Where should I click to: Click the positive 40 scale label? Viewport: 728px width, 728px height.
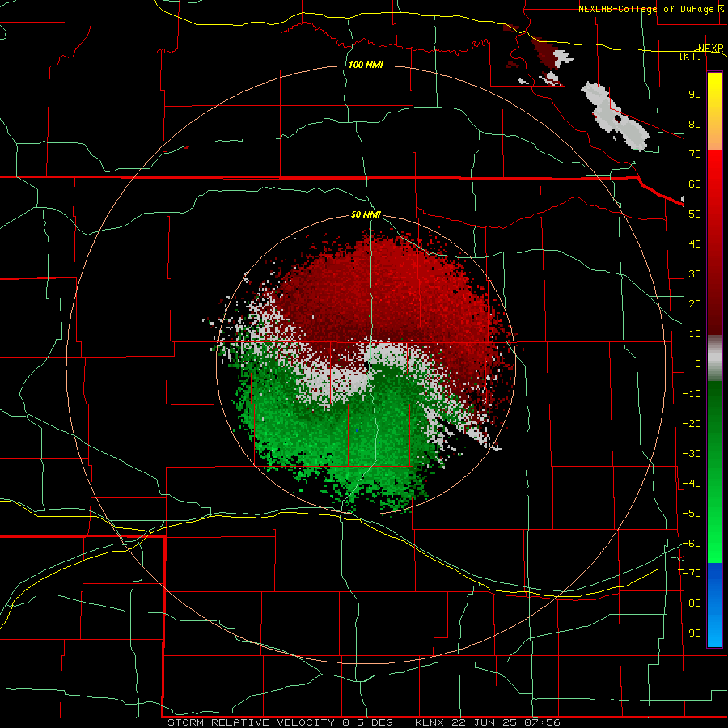695,244
